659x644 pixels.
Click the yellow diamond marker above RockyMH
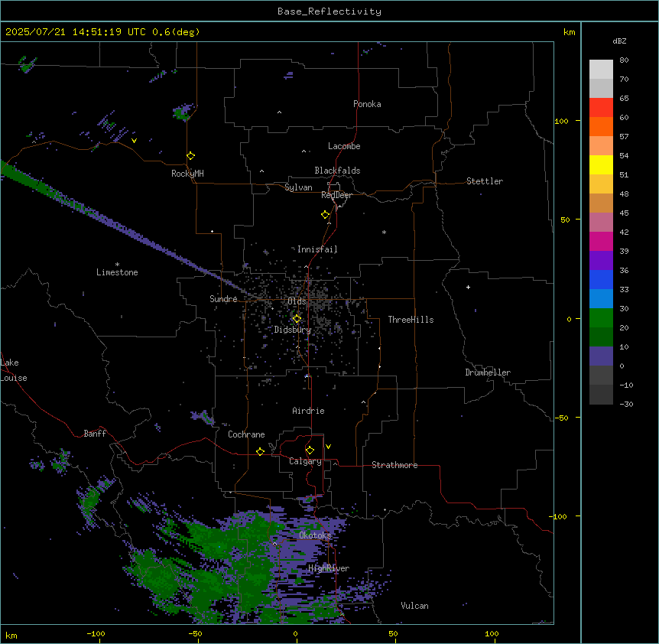pos(191,156)
